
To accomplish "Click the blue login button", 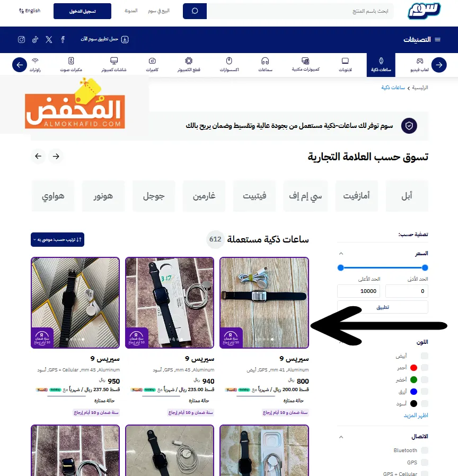I will (83, 11).
